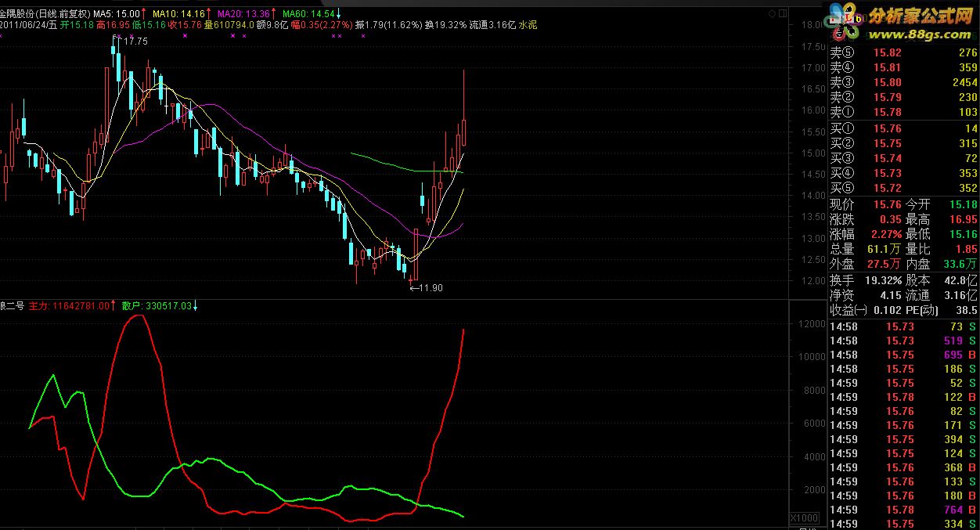The height and width of the screenshot is (530, 980).
Task: Click the 最高 16.95 value
Action: (x=964, y=219)
